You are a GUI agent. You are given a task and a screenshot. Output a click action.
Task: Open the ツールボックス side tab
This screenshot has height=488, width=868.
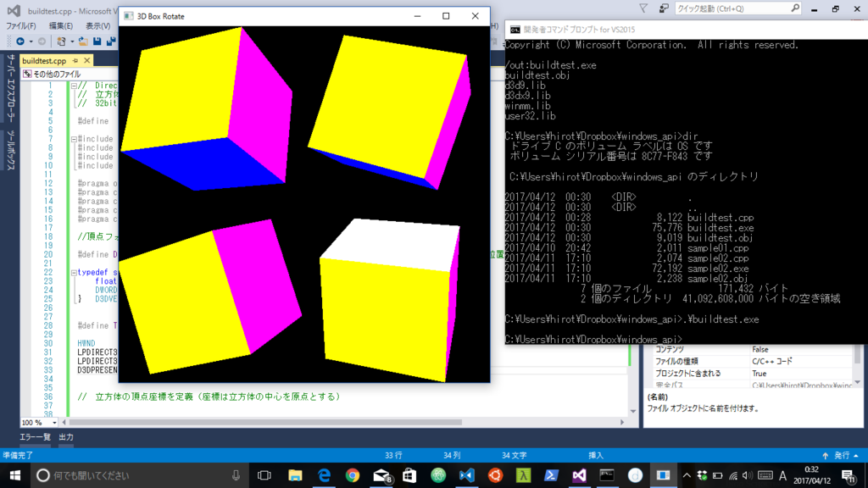(x=10, y=150)
